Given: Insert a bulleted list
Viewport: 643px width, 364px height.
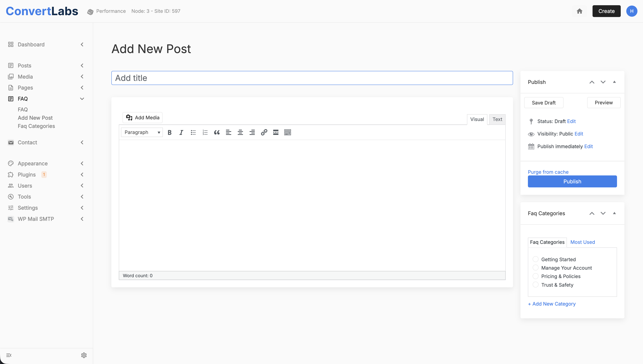Looking at the screenshot, I should 193,132.
